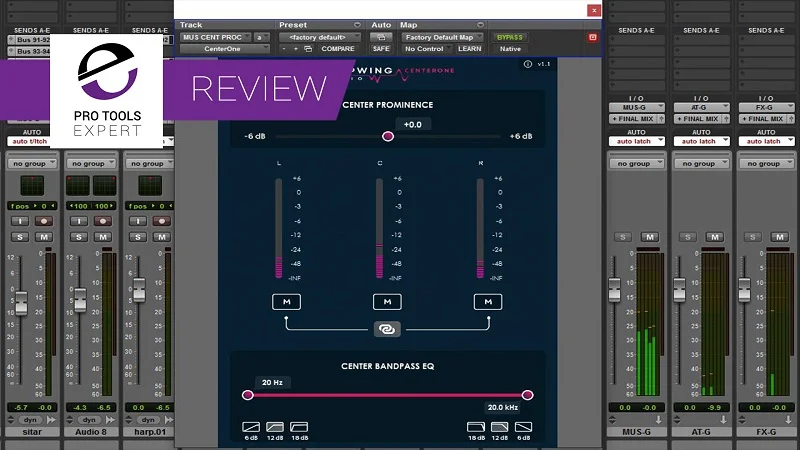Click the center channel link icon
Image resolution: width=800 pixels, height=450 pixels.
(387, 329)
